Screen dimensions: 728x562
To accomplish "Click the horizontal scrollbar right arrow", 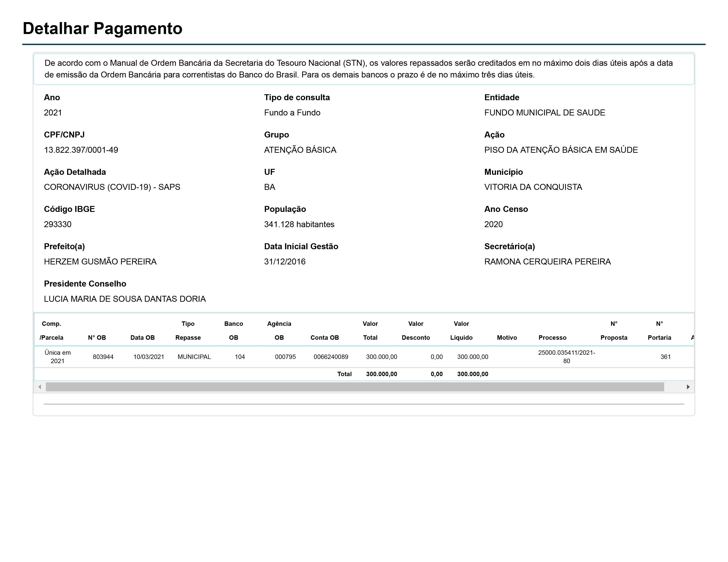I will [x=688, y=387].
